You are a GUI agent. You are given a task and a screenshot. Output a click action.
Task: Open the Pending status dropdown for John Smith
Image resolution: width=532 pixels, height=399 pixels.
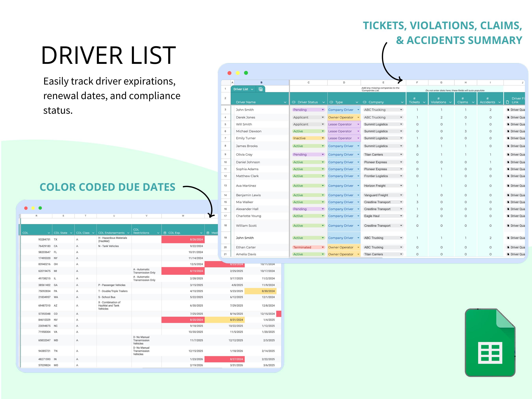[323, 110]
